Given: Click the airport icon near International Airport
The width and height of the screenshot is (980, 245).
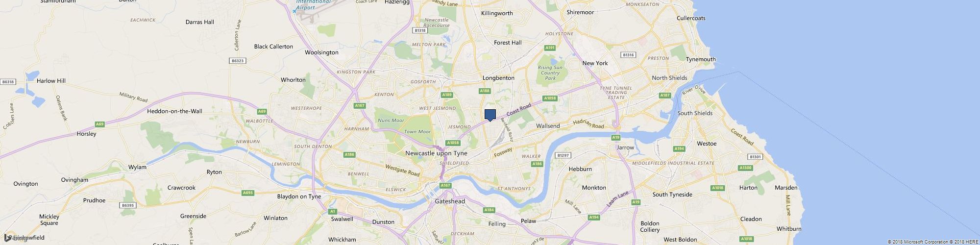Looking at the screenshot, I should 294,10.
